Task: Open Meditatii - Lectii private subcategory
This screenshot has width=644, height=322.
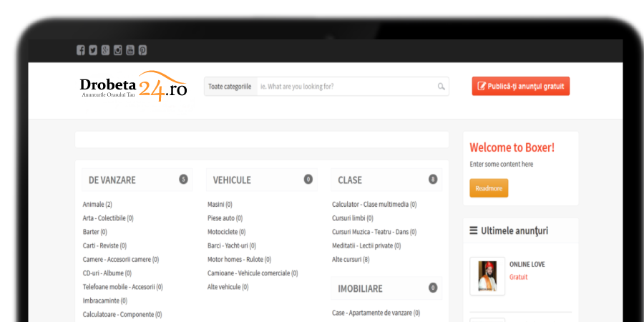Action: click(366, 245)
